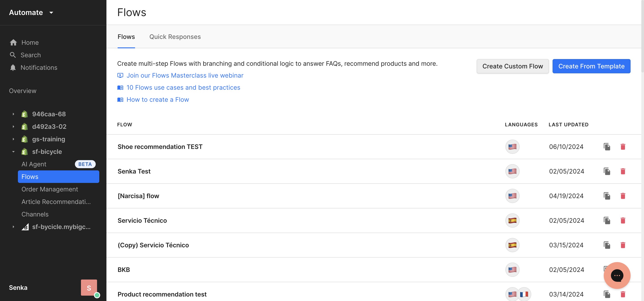Image resolution: width=644 pixels, height=301 pixels.
Task: Click the Search magnifier in sidebar
Action: (13, 55)
